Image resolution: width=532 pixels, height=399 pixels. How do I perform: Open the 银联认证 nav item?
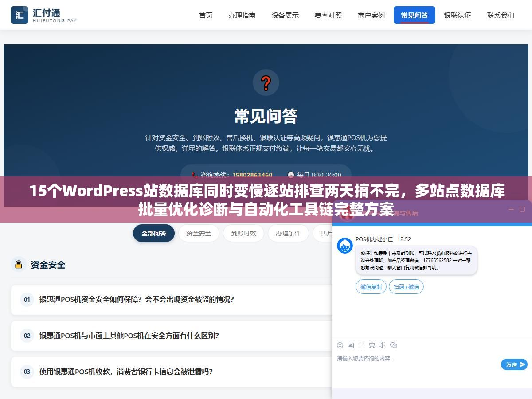tap(458, 15)
